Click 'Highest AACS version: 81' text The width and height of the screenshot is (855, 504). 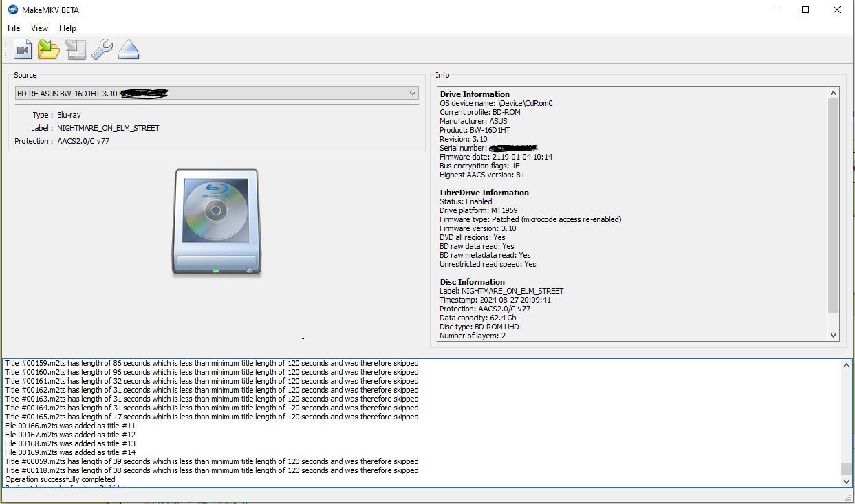[482, 175]
